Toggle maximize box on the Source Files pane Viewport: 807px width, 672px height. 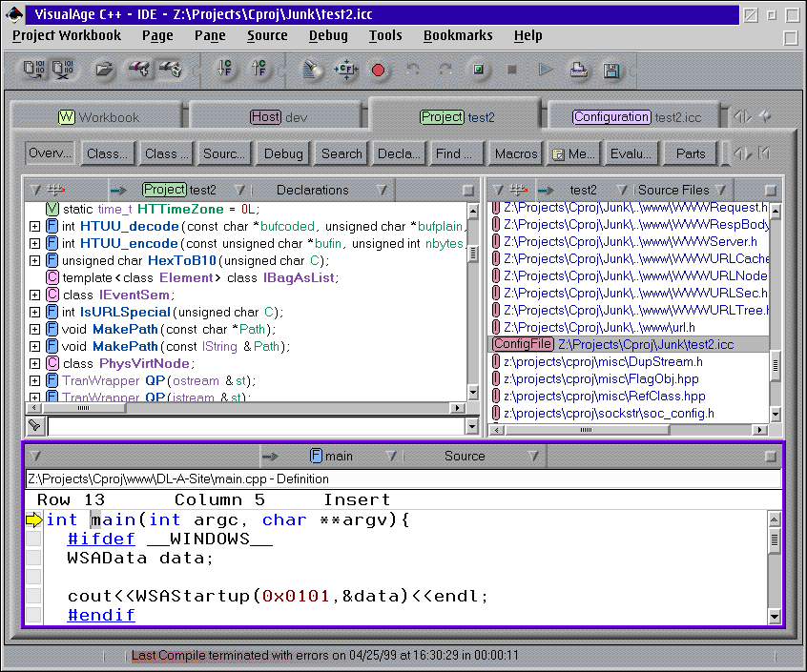(x=771, y=191)
